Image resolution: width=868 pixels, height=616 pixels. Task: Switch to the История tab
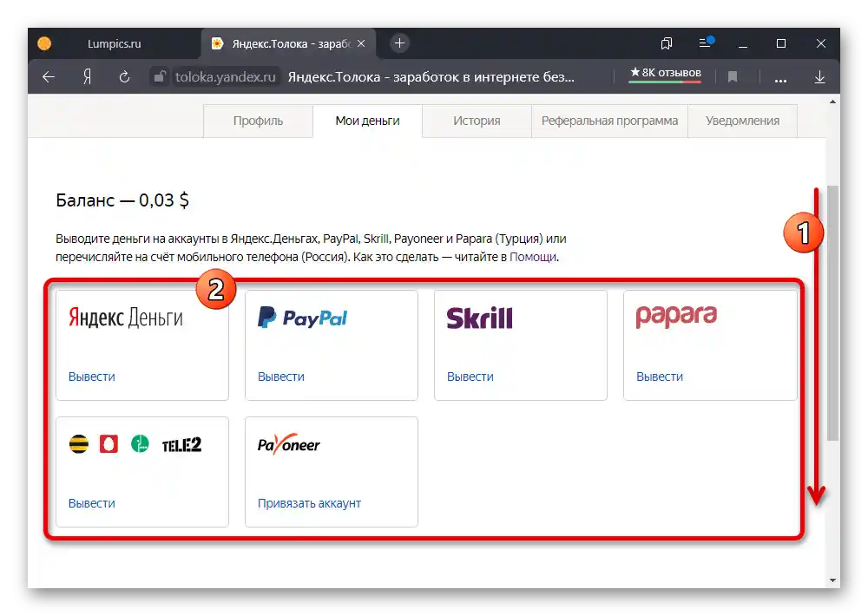pos(477,121)
